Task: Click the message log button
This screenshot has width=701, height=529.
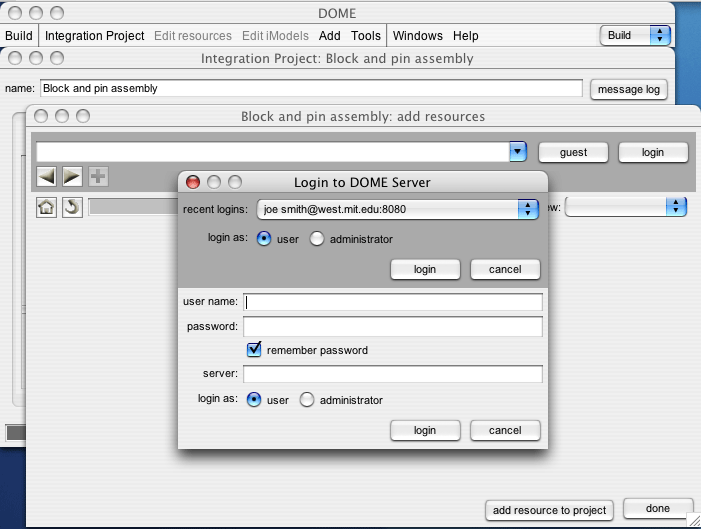Action: tap(629, 89)
